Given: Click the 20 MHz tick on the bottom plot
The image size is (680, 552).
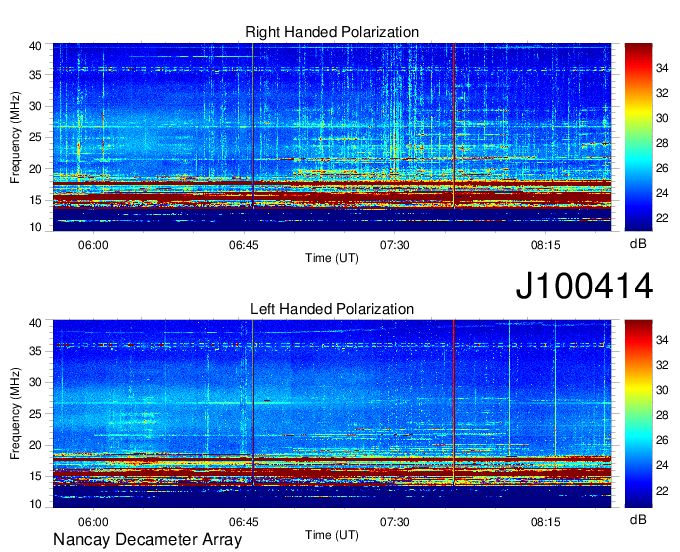Looking at the screenshot, I should pyautogui.click(x=35, y=445).
